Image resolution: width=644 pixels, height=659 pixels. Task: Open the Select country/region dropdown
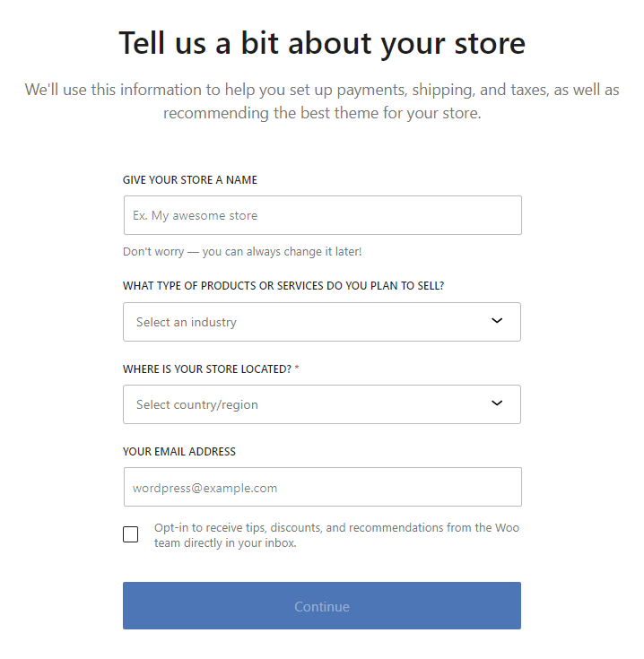(321, 404)
